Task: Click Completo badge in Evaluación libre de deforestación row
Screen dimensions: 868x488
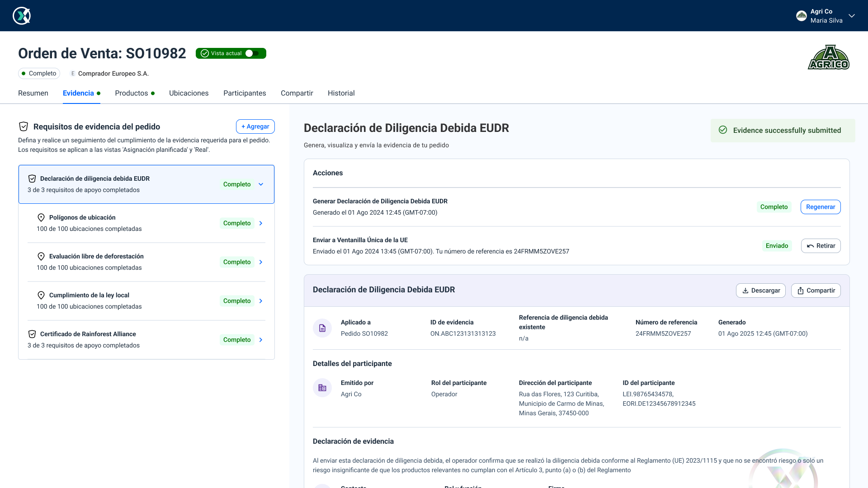Action: [x=237, y=262]
